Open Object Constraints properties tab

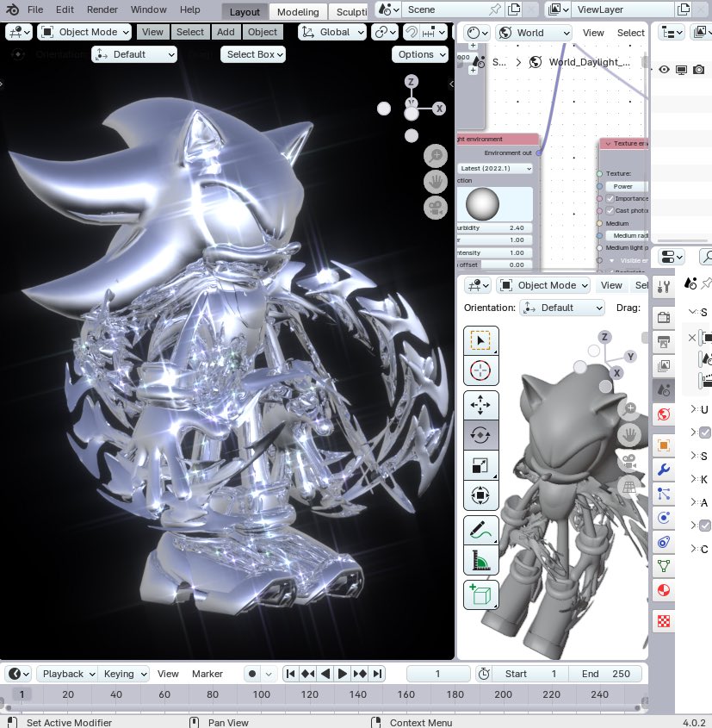click(664, 542)
